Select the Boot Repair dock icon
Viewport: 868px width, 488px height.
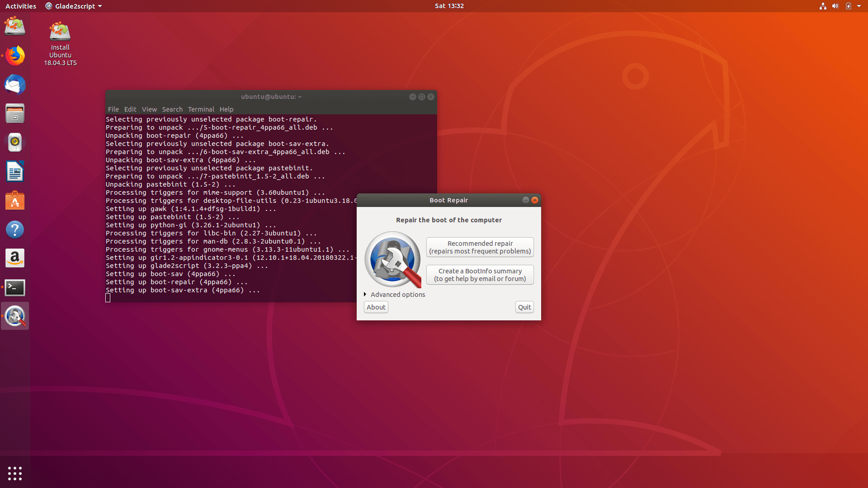click(x=15, y=316)
